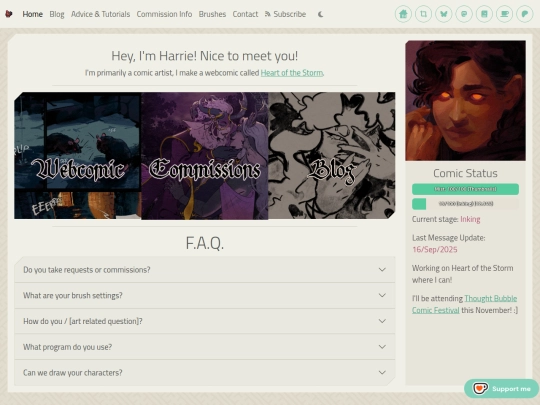Toggle dark mode with the moon icon
540x405 pixels.
pos(320,14)
